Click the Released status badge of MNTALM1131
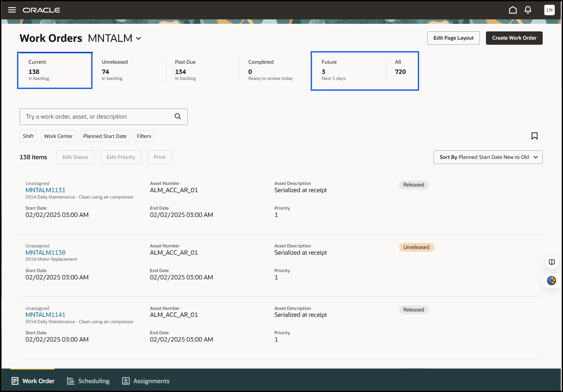 (414, 185)
